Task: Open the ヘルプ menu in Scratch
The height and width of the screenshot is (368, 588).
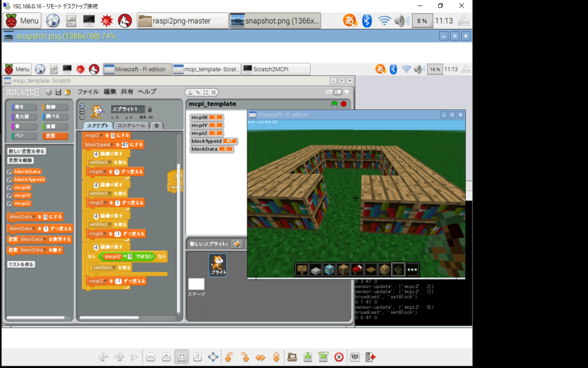Action: [146, 91]
